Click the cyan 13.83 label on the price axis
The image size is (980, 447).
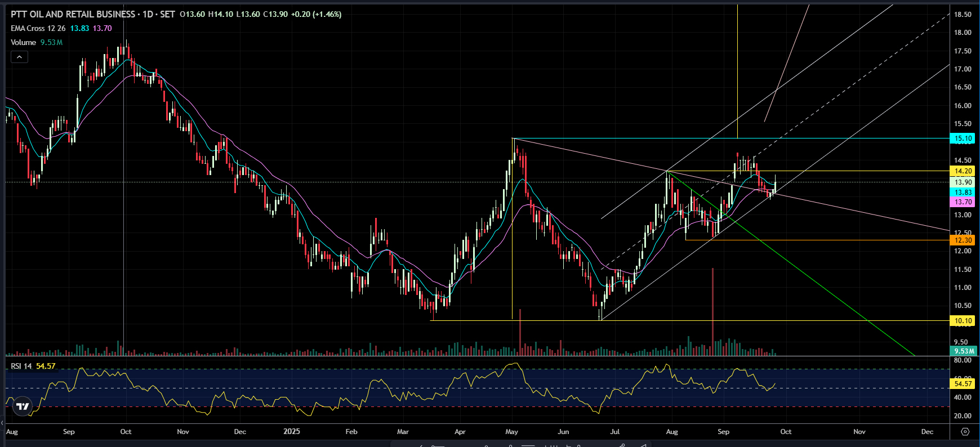pyautogui.click(x=963, y=192)
